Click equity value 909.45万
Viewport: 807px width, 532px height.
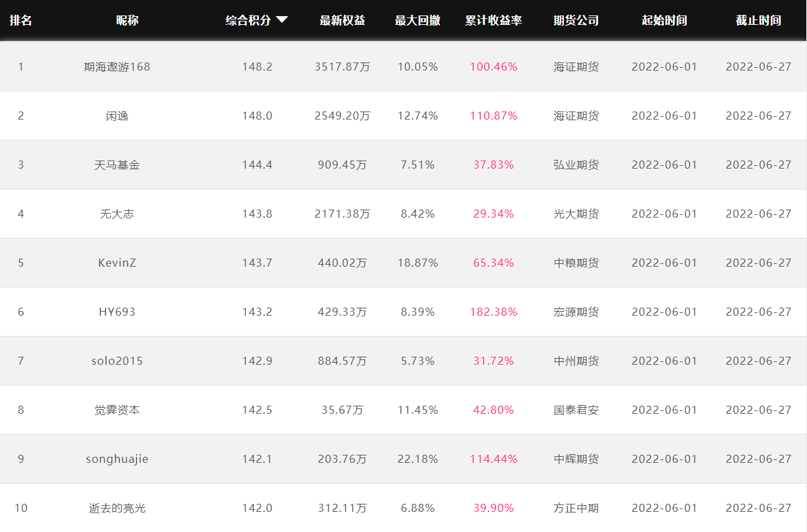pos(343,165)
